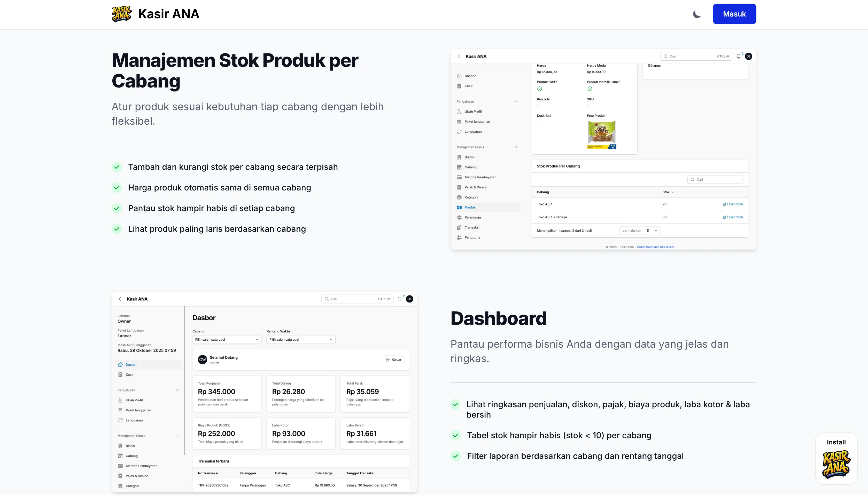The width and height of the screenshot is (868, 495).
Task: Click Ubah Stok for Toko ABC Surabaya
Action: pyautogui.click(x=733, y=217)
